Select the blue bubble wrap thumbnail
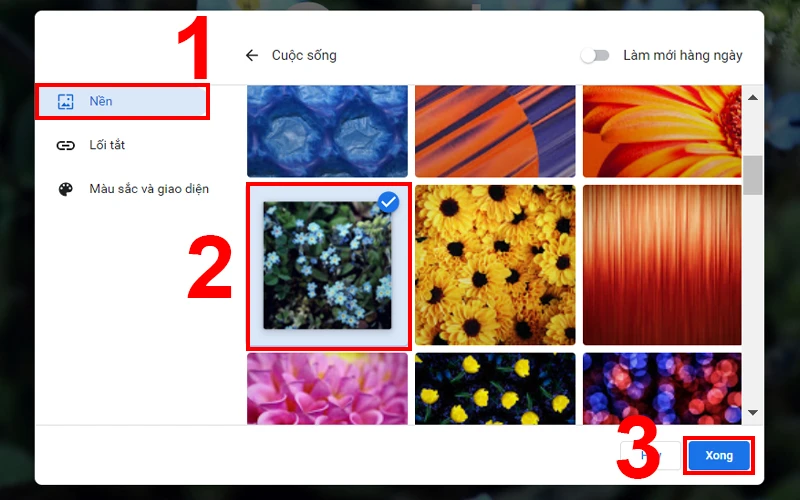800x500 pixels. pos(328,131)
